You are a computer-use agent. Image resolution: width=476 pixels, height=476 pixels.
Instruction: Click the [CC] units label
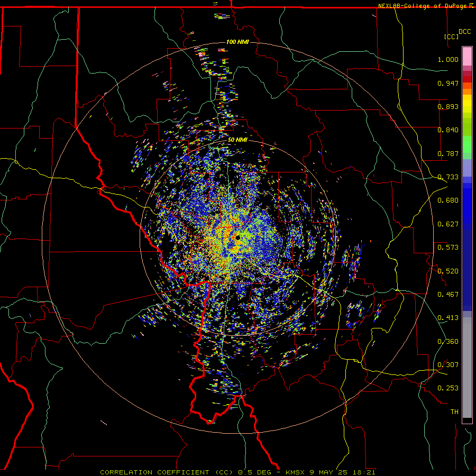[x=451, y=36]
